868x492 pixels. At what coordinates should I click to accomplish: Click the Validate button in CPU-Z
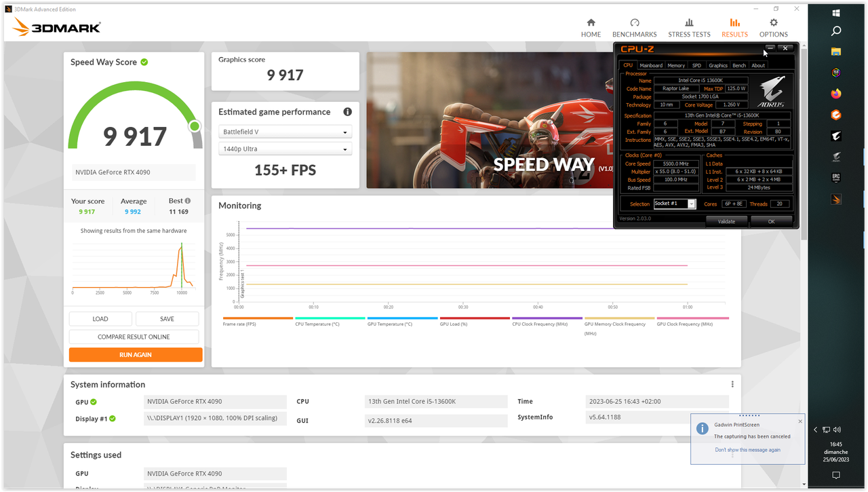(726, 221)
